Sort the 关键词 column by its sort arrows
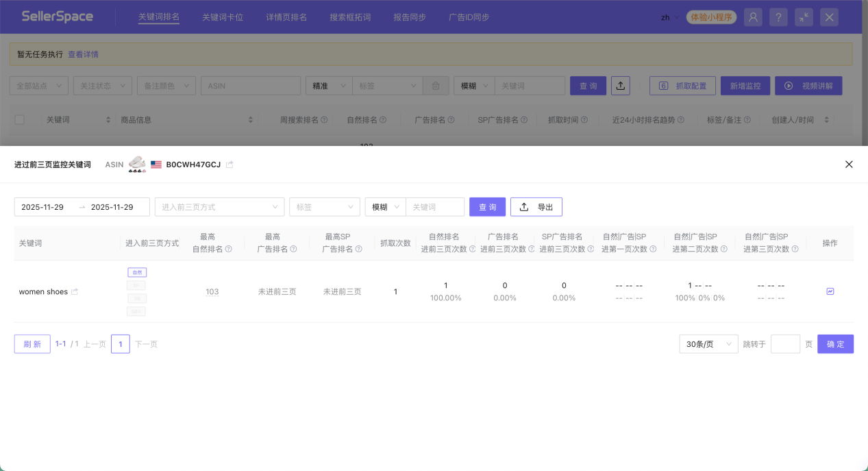 (x=108, y=119)
